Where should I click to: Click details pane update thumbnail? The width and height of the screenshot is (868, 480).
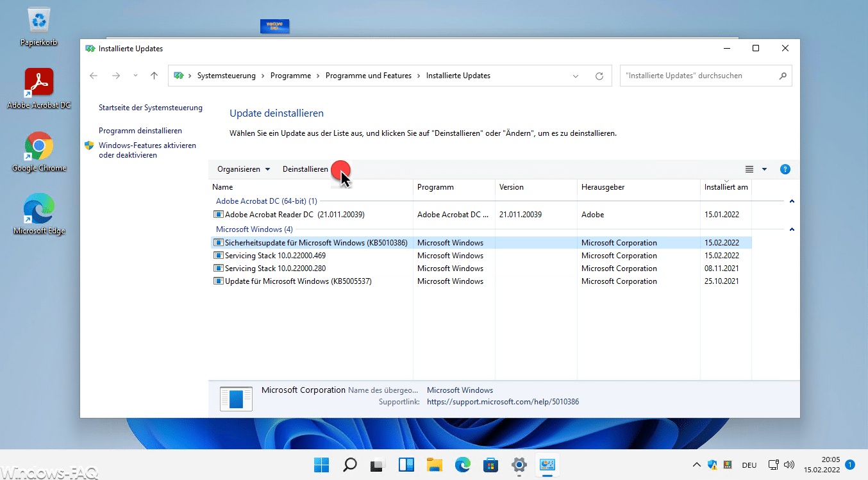[236, 399]
